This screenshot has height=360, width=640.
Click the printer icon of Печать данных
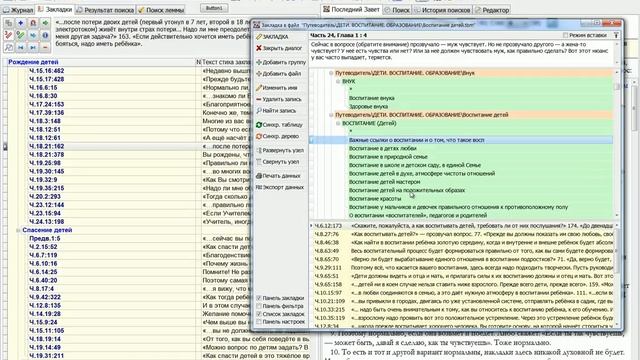[x=259, y=176]
